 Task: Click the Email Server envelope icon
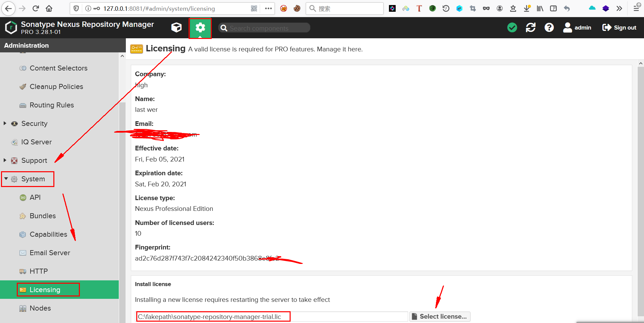click(x=22, y=253)
